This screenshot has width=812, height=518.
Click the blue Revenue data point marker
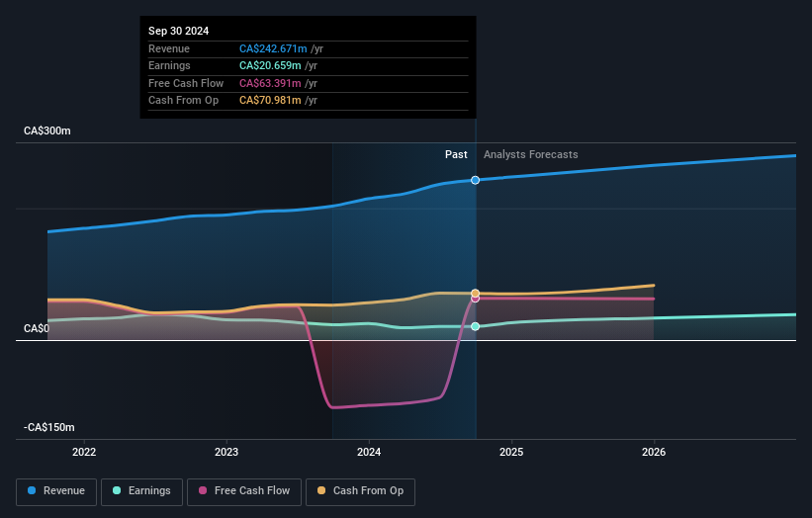click(476, 180)
